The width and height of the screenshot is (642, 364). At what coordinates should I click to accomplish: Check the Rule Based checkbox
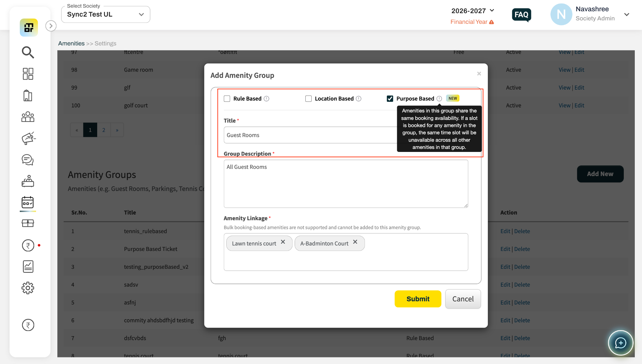tap(227, 99)
